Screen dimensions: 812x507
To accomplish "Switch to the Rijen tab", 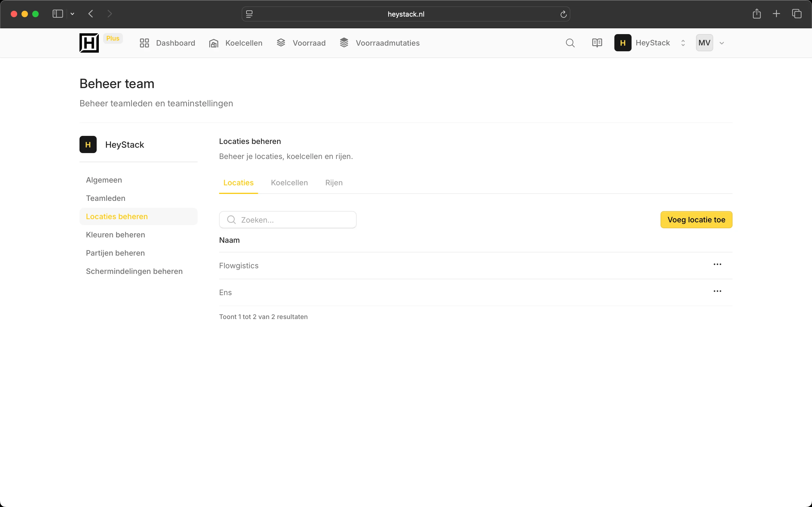I will [x=334, y=183].
